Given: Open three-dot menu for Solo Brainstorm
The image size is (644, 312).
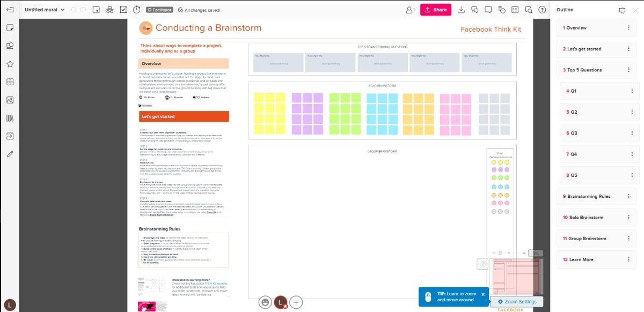Looking at the screenshot, I should pos(628,218).
